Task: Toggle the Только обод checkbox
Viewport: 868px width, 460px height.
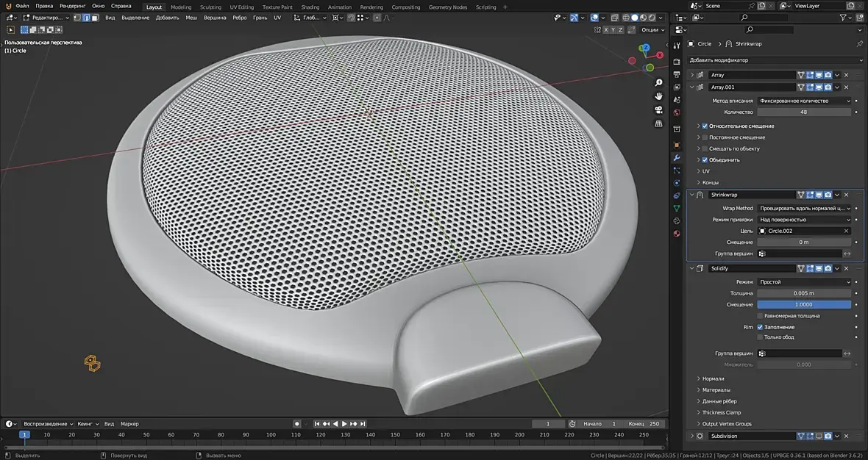Action: coord(760,337)
